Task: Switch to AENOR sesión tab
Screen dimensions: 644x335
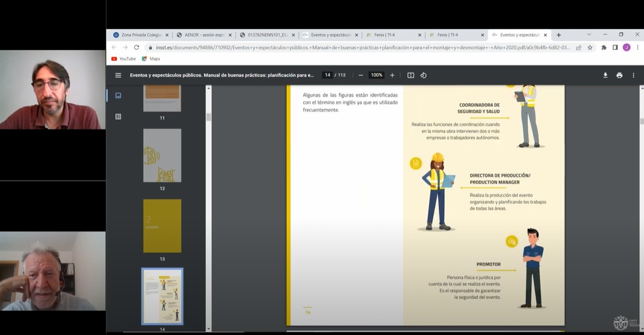Action: [x=204, y=35]
